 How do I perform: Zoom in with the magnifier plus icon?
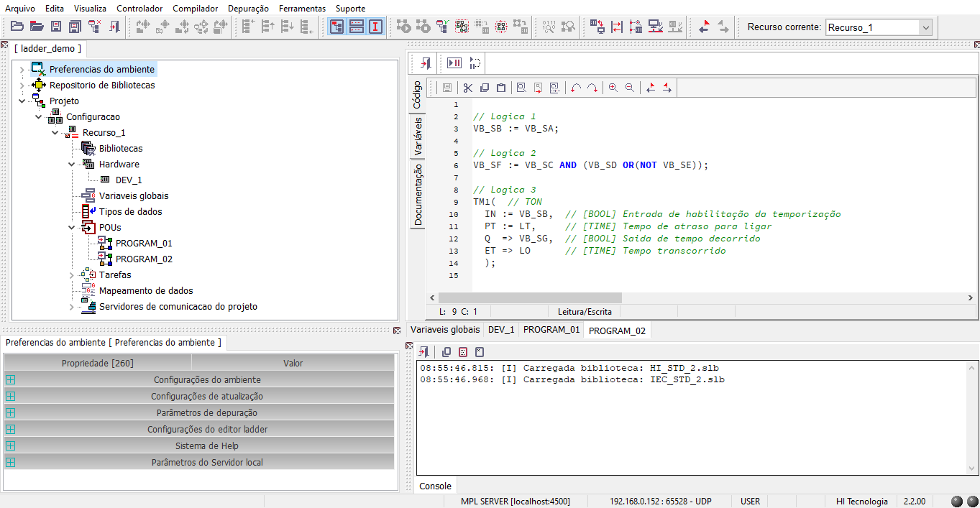[x=613, y=88]
